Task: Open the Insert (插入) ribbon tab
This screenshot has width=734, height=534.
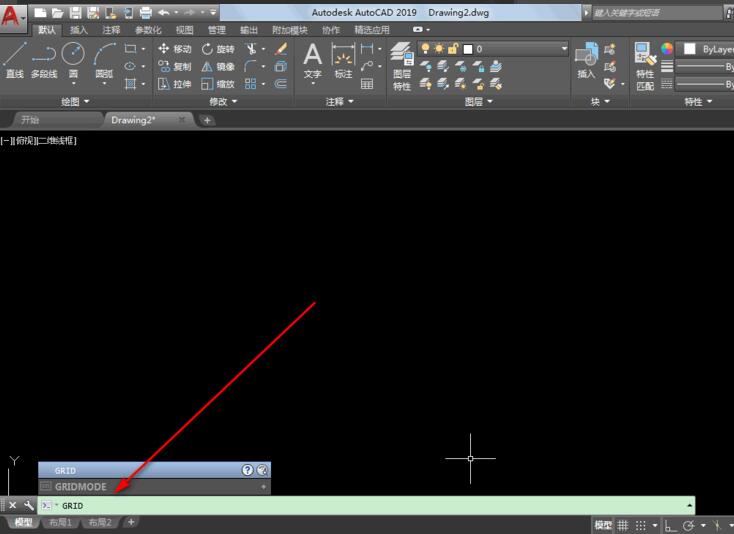Action: click(x=79, y=30)
